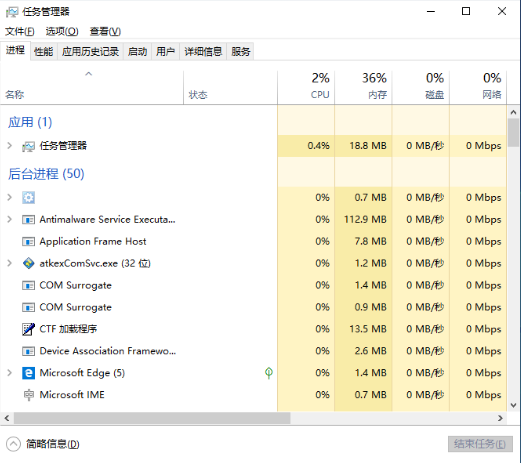
Task: Collapse to 简略信息 view with arrow toggle
Action: coord(13,444)
